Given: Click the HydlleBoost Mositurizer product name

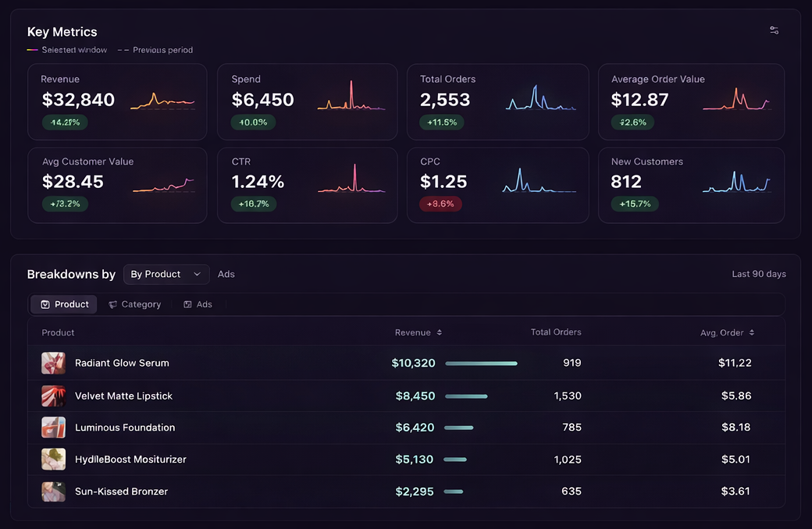Looking at the screenshot, I should pos(130,460).
